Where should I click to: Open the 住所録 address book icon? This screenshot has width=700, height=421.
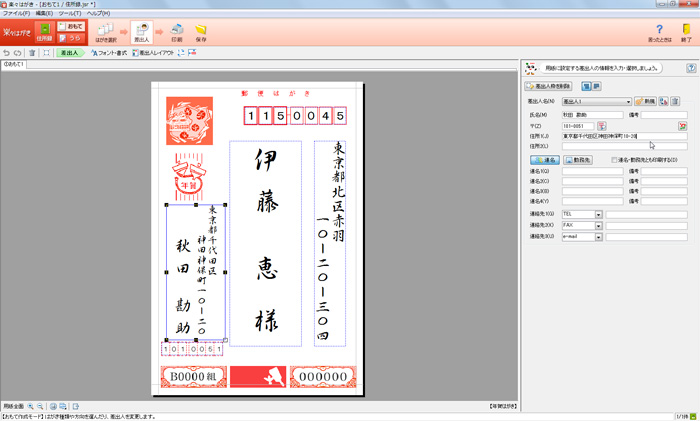pyautogui.click(x=45, y=33)
